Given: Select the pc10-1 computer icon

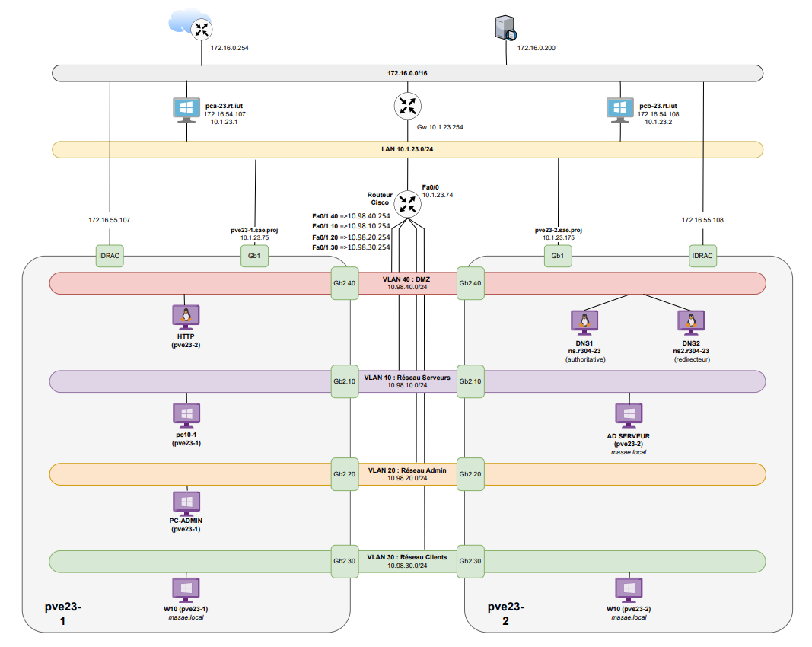Looking at the screenshot, I should (x=185, y=414).
